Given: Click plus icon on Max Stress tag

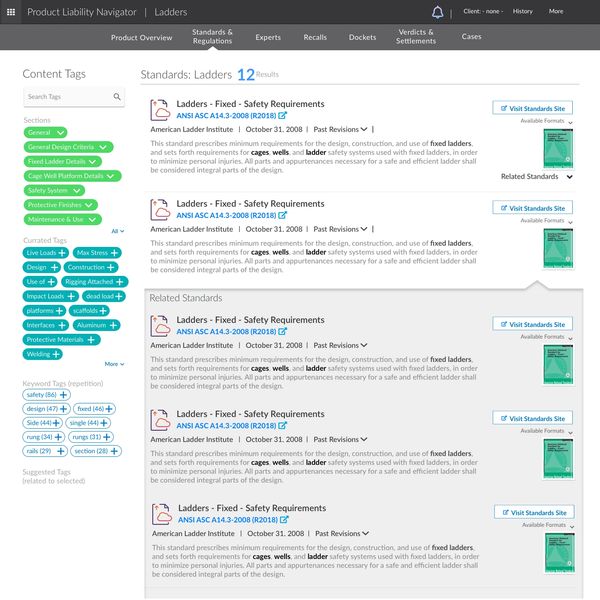Looking at the screenshot, I should click(x=113, y=253).
